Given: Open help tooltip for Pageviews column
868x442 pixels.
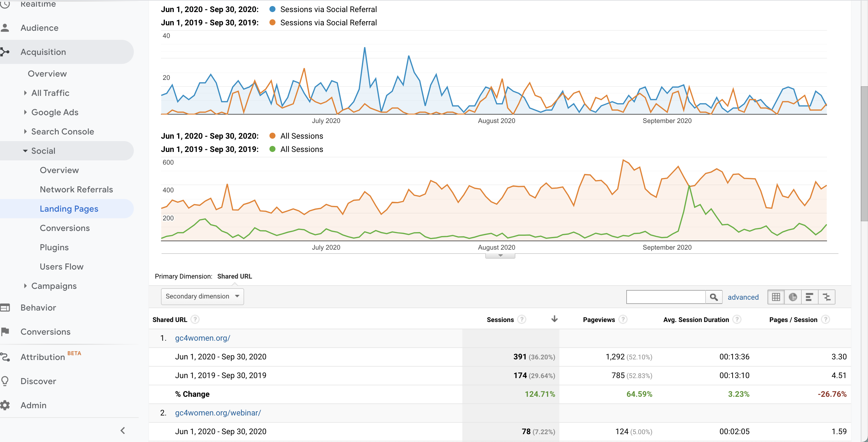Looking at the screenshot, I should 623,319.
